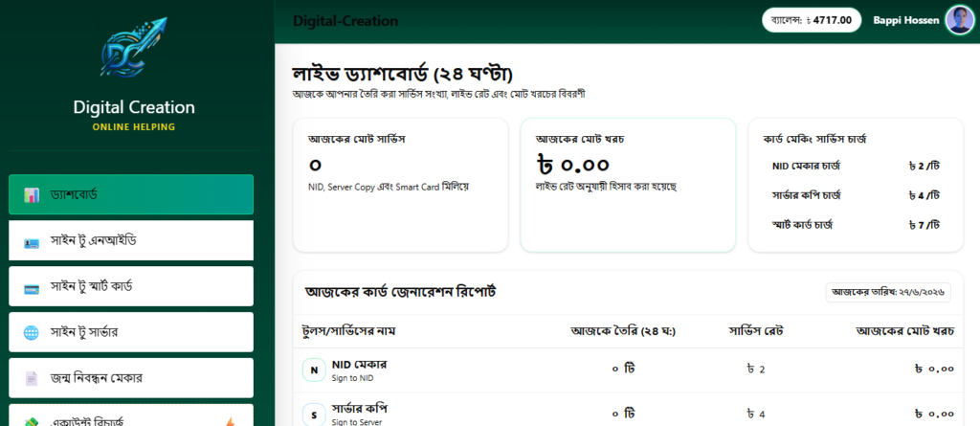Click the S badge beside সার্ভার কপি
Viewport: 980px width, 426px height.
point(314,415)
